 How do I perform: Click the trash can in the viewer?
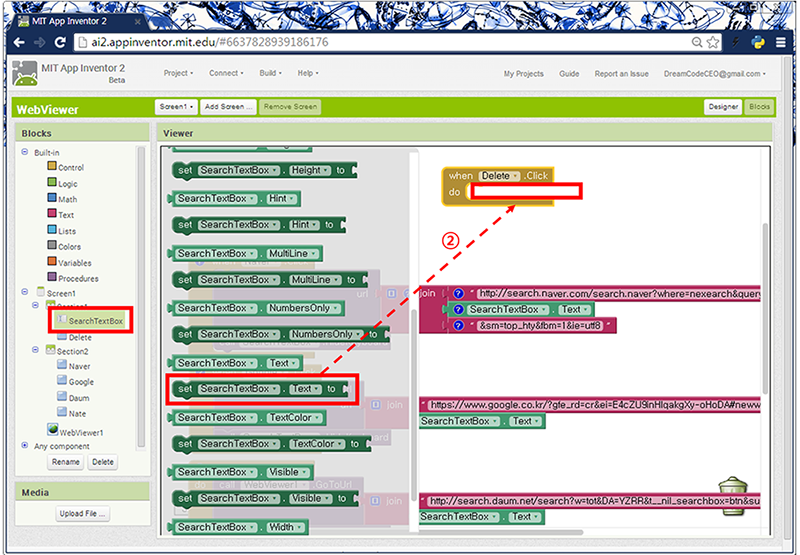733,495
